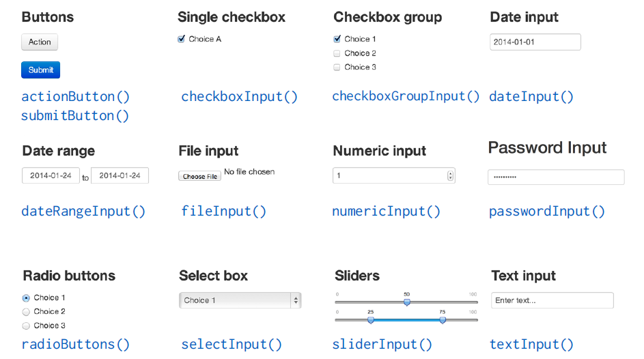
Task: Expand the Choice 1 select box
Action: pyautogui.click(x=240, y=300)
